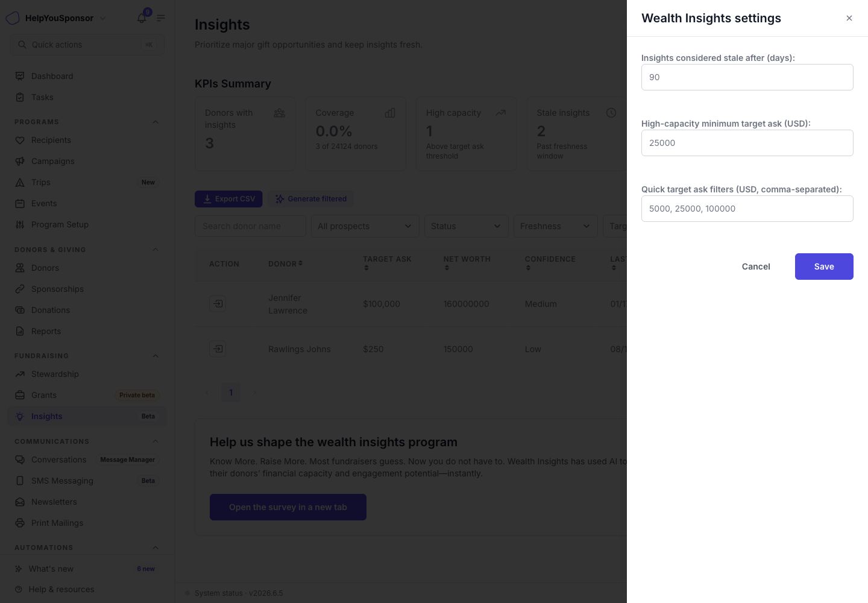Viewport: 868px width, 603px height.
Task: Open Grants via its briefcase icon
Action: tap(20, 395)
